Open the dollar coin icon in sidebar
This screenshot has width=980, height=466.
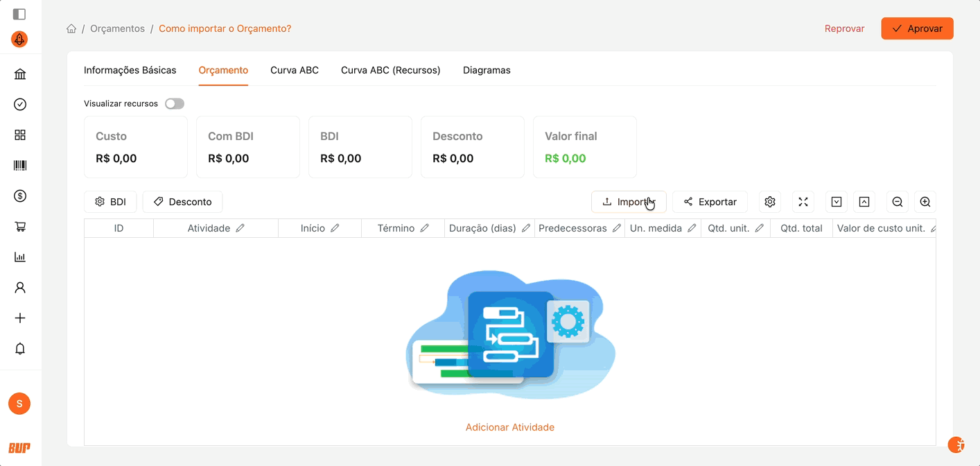click(x=20, y=196)
